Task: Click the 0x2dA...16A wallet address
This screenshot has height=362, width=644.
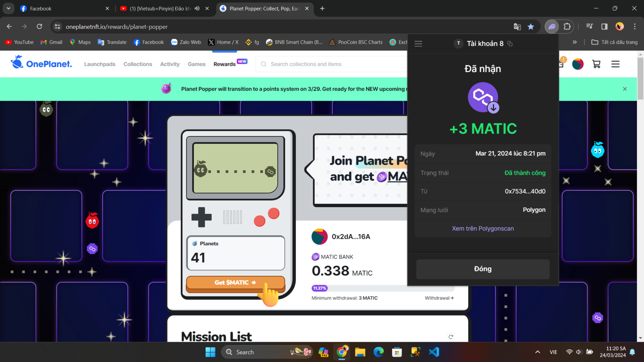Action: point(351,237)
